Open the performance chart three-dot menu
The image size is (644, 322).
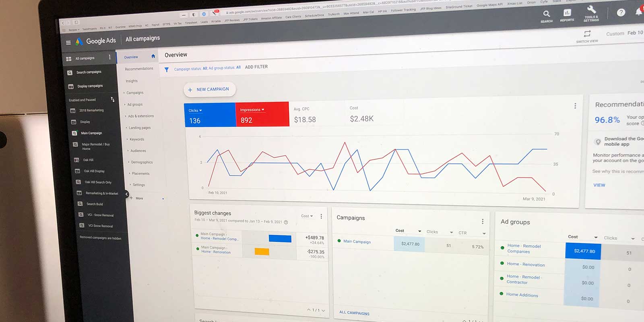point(575,106)
